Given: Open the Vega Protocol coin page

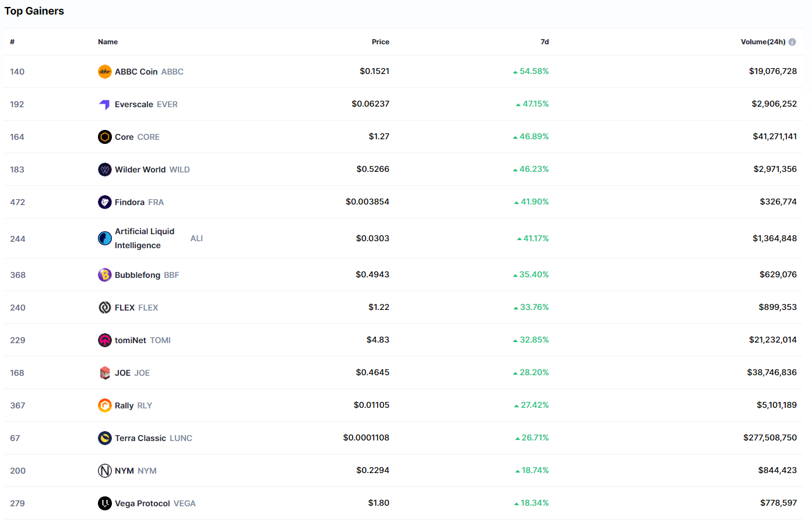Looking at the screenshot, I should click(x=142, y=503).
